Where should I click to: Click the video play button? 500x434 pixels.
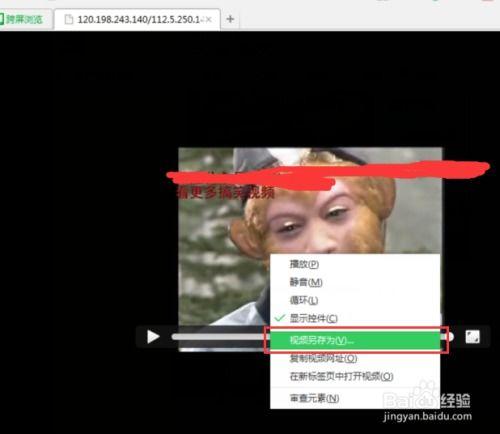[x=153, y=337]
